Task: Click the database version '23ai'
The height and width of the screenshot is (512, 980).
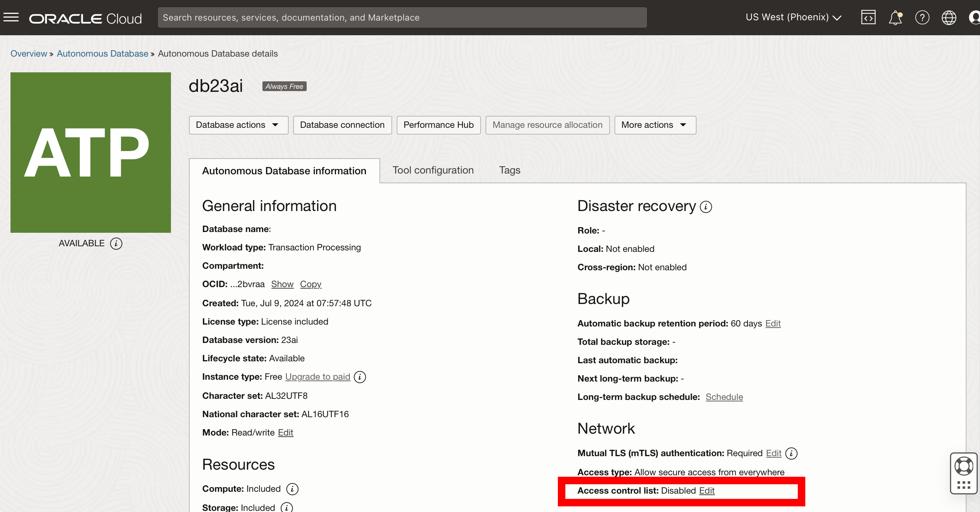Action: point(289,340)
